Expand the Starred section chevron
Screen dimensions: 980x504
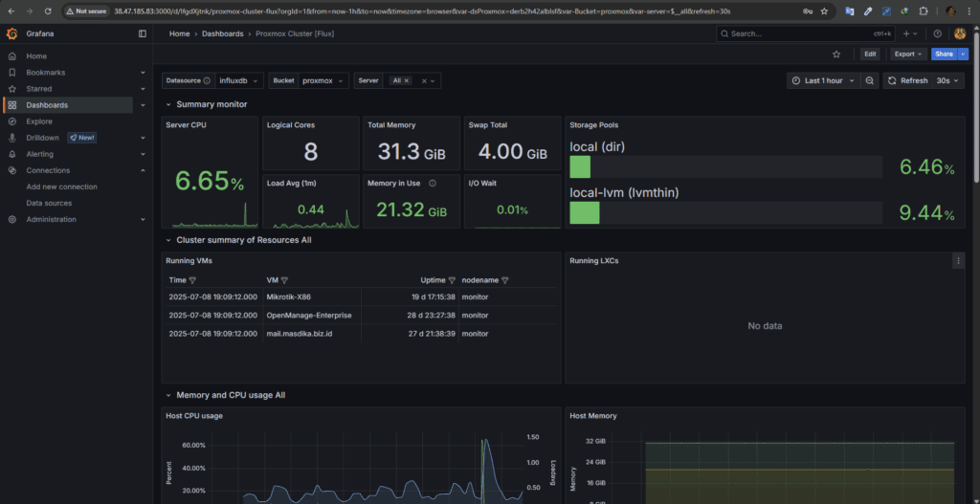(144, 89)
